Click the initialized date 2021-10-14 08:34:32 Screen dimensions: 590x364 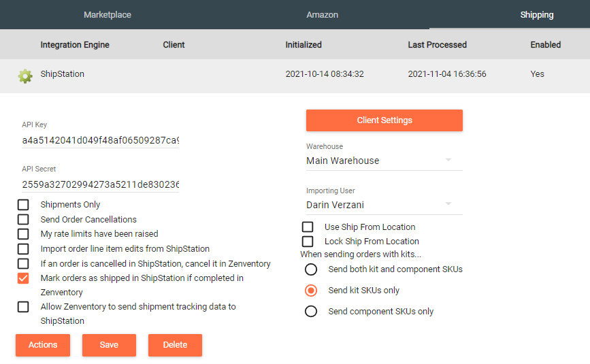point(325,74)
